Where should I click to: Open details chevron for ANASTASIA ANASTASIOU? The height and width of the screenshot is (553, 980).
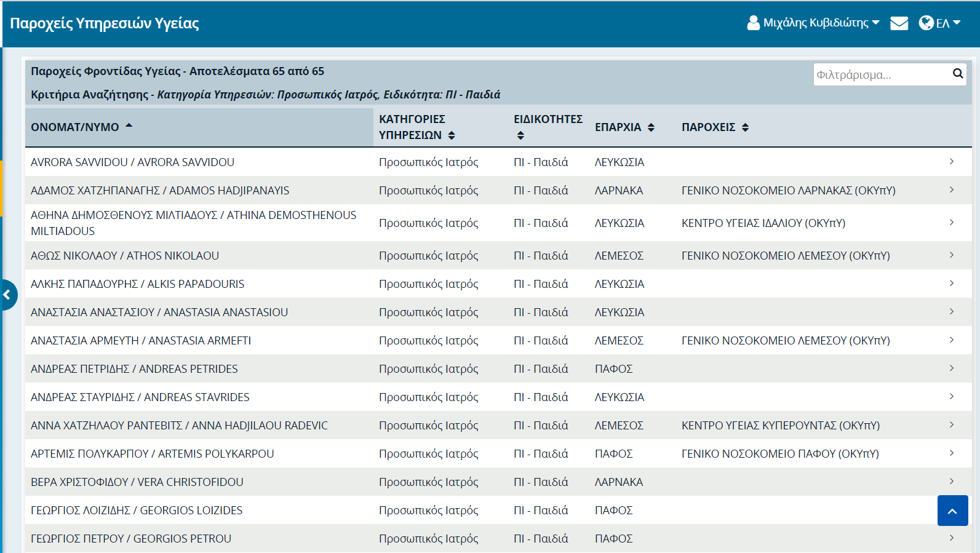click(x=952, y=312)
